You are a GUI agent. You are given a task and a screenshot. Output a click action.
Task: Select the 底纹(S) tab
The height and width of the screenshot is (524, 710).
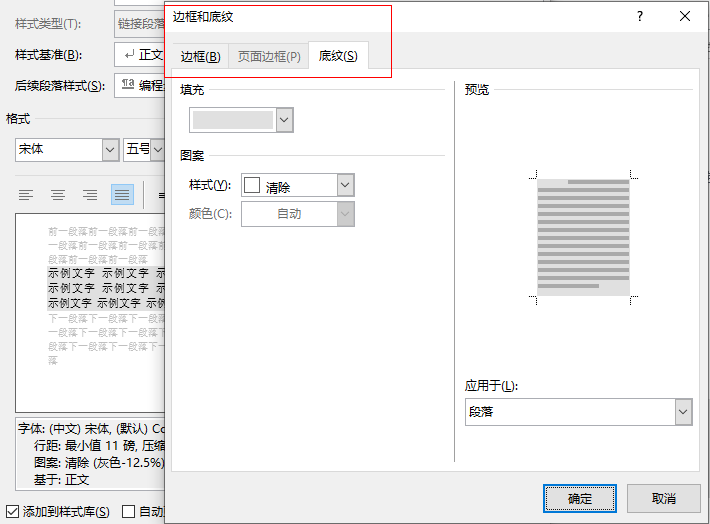(338, 56)
